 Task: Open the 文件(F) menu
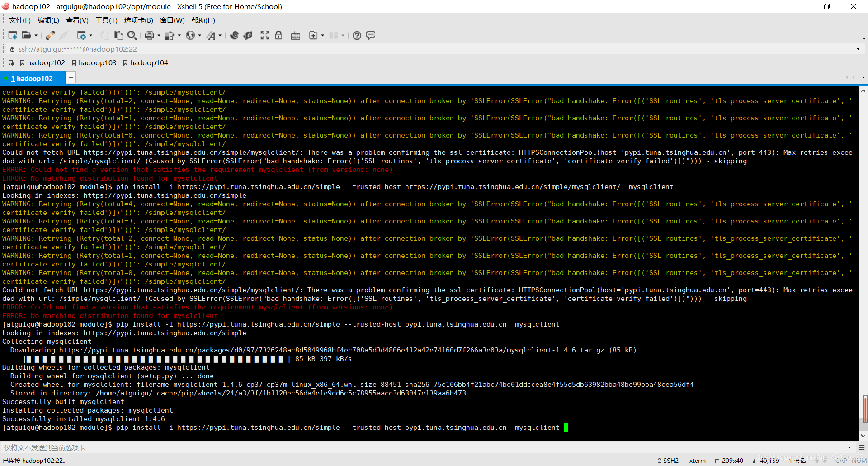20,20
